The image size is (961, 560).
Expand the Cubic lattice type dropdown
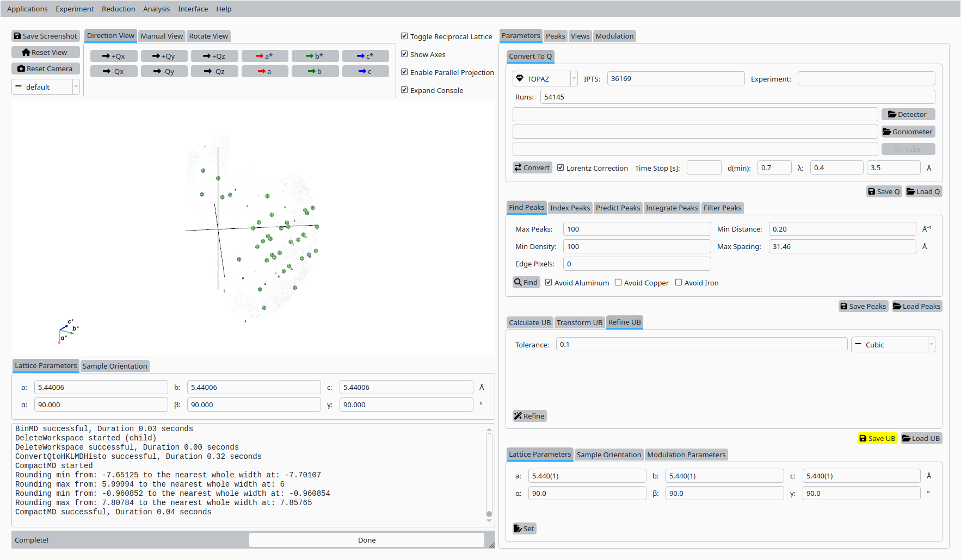[x=893, y=345]
